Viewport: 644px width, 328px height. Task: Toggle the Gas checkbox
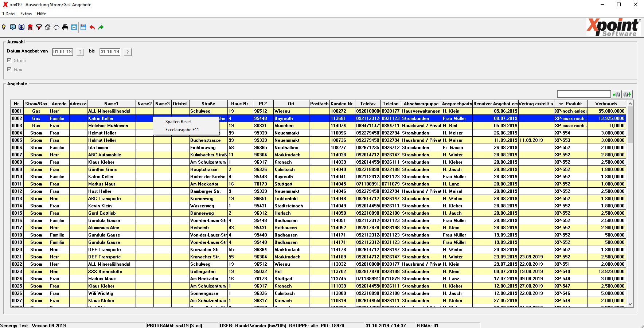click(9, 69)
